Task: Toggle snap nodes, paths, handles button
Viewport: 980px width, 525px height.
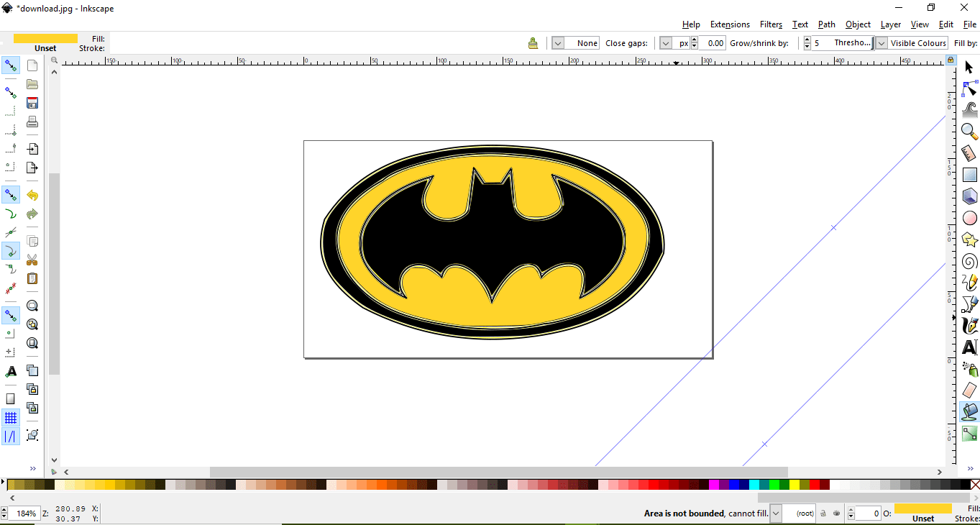Action: pos(11,194)
